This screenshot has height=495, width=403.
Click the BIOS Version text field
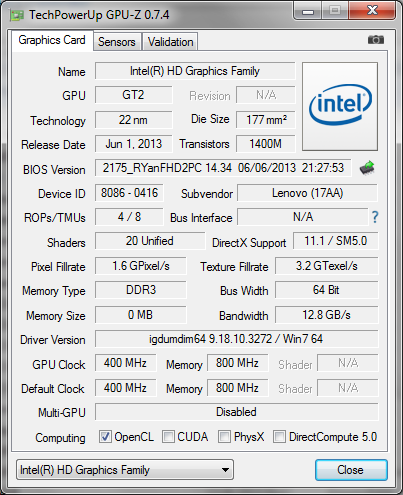[x=223, y=168]
